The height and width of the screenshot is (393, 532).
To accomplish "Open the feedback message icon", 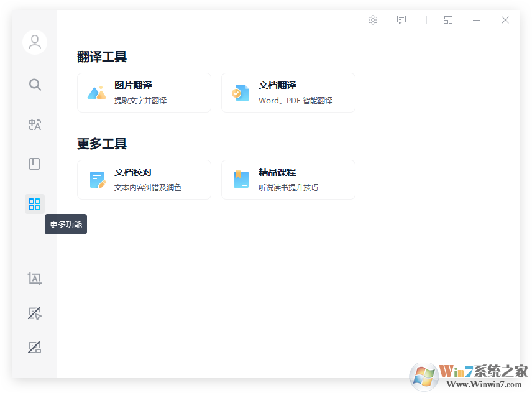I will (x=401, y=19).
